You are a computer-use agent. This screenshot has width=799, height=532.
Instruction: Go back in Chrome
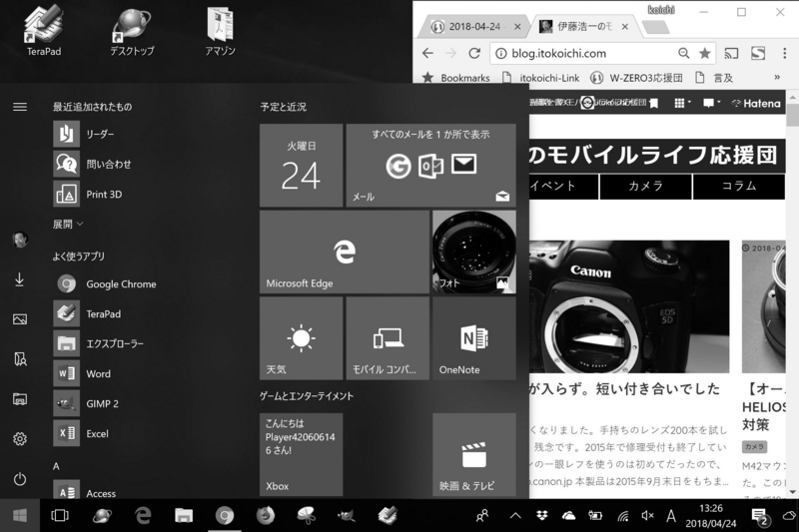[428, 54]
